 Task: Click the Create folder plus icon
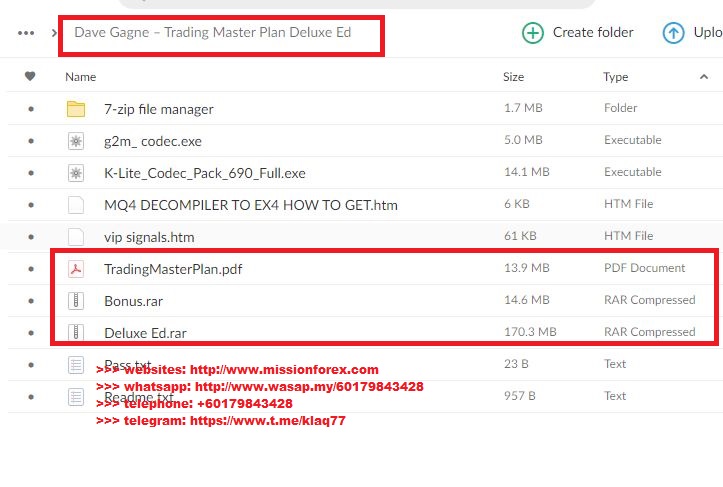[533, 33]
